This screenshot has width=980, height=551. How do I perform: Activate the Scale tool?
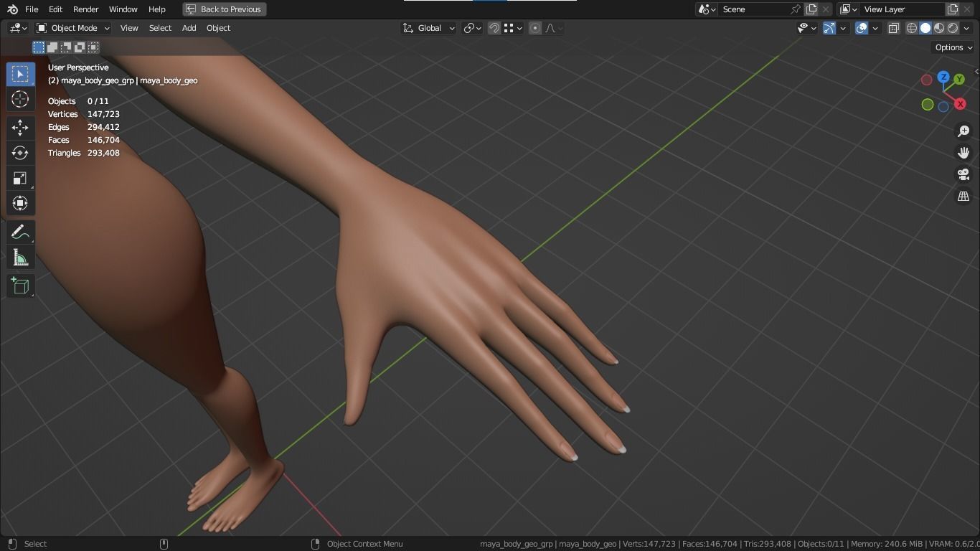pyautogui.click(x=20, y=178)
